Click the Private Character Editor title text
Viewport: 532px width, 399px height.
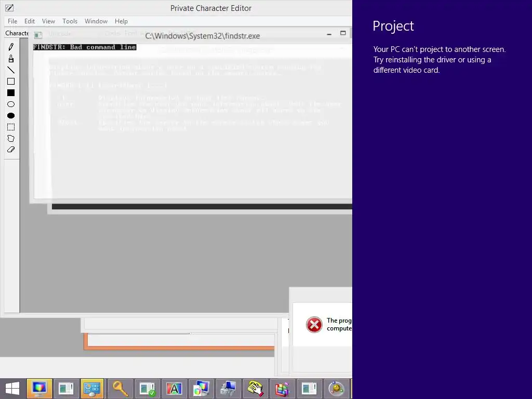(x=211, y=8)
